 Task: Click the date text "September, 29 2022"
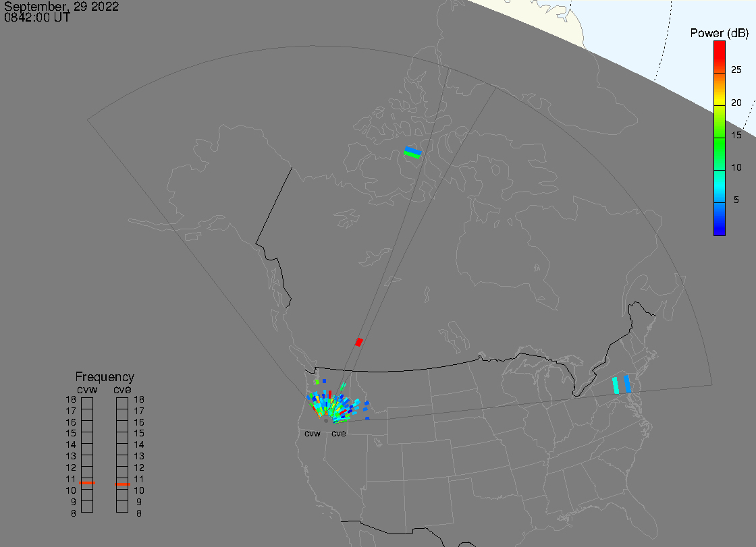pyautogui.click(x=61, y=7)
